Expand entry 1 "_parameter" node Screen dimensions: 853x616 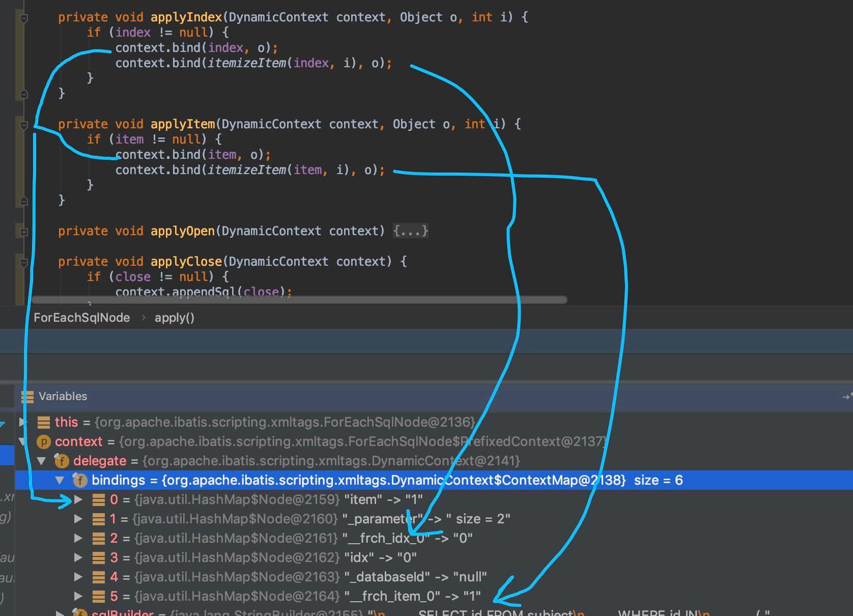(78, 519)
